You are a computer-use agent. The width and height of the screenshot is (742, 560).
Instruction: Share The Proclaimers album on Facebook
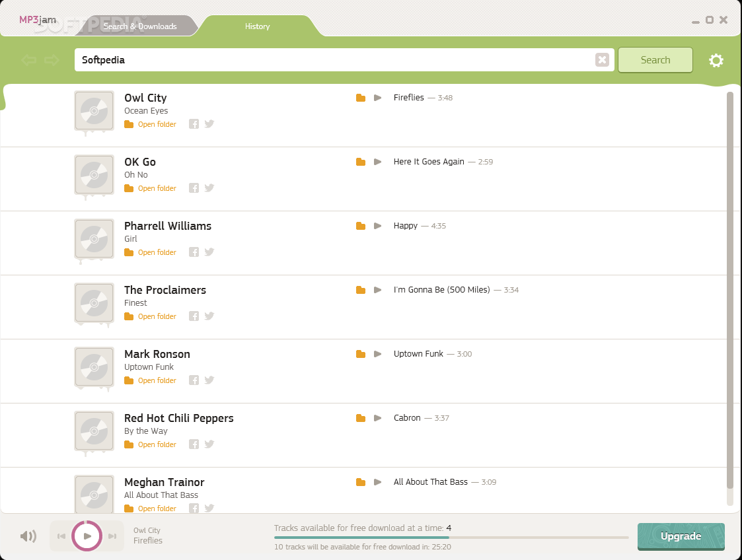click(194, 316)
